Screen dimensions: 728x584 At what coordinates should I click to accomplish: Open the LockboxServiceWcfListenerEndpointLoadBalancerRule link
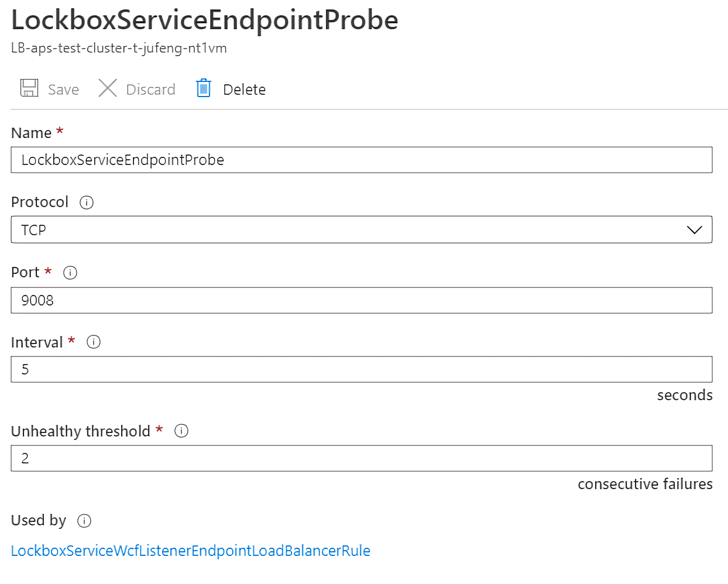click(191, 551)
